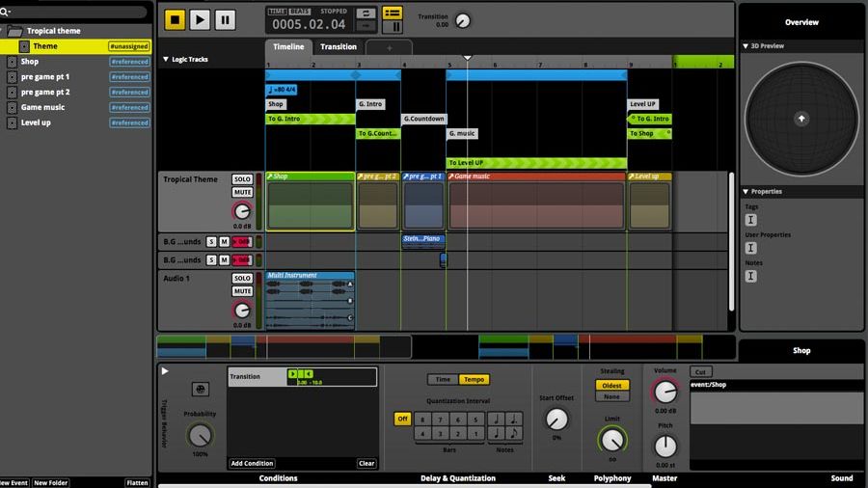Open the Transition tab
The image size is (868, 488).
pos(339,47)
